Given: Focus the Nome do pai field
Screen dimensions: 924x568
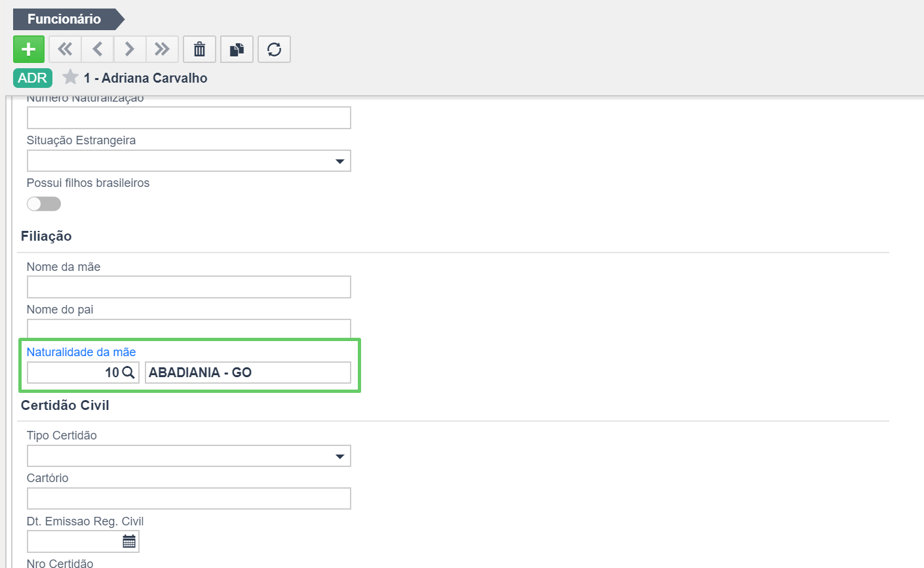Looking at the screenshot, I should click(189, 329).
